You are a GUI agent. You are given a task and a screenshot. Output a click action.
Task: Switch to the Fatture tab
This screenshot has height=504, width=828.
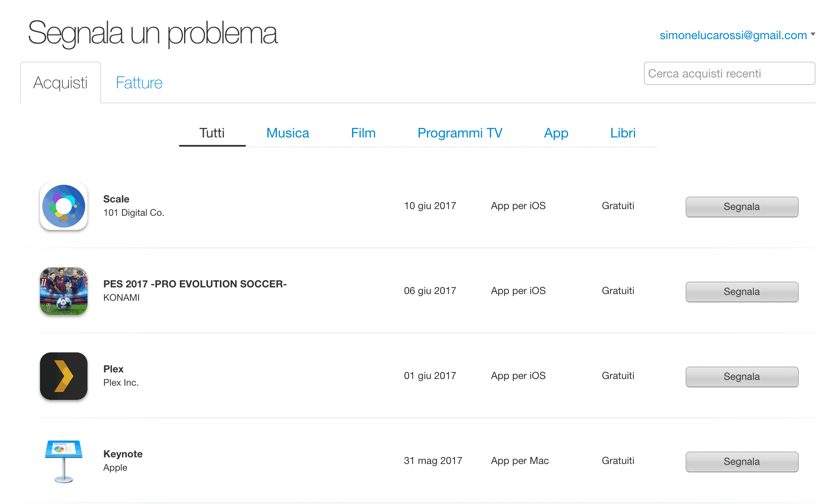[139, 82]
